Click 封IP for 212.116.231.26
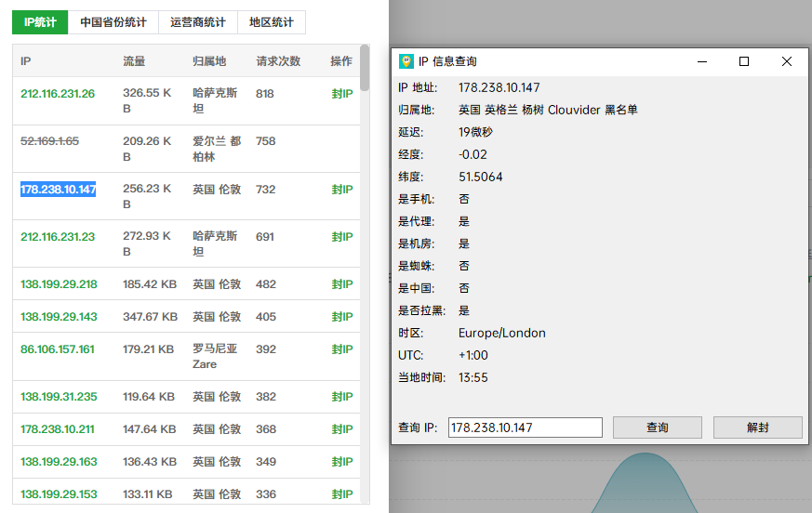The width and height of the screenshot is (812, 513). 341,94
